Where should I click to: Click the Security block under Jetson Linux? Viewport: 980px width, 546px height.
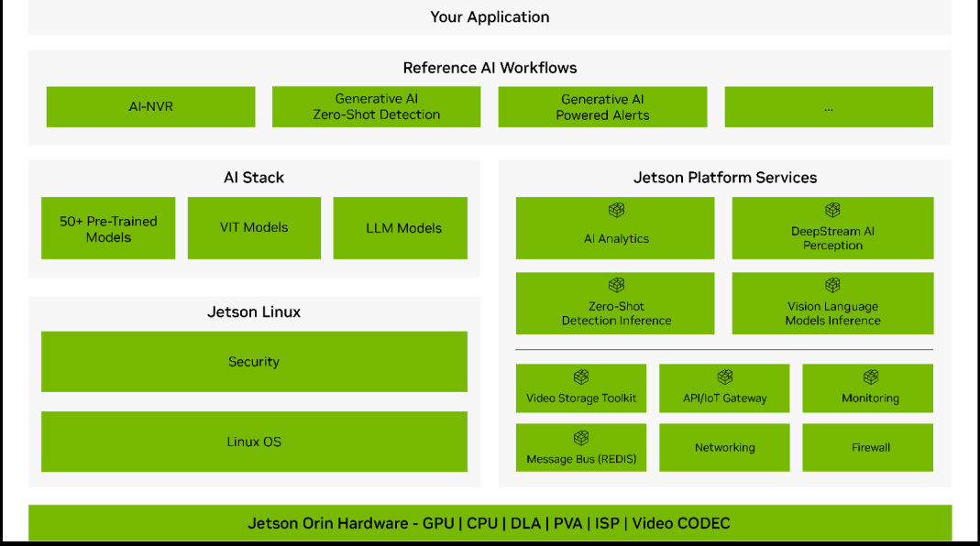pos(254,362)
